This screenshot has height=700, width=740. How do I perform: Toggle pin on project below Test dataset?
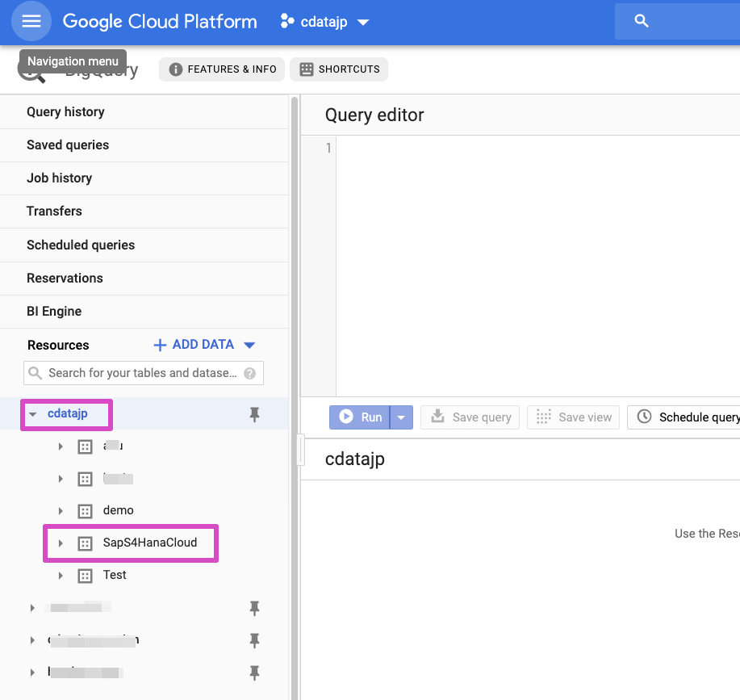254,607
